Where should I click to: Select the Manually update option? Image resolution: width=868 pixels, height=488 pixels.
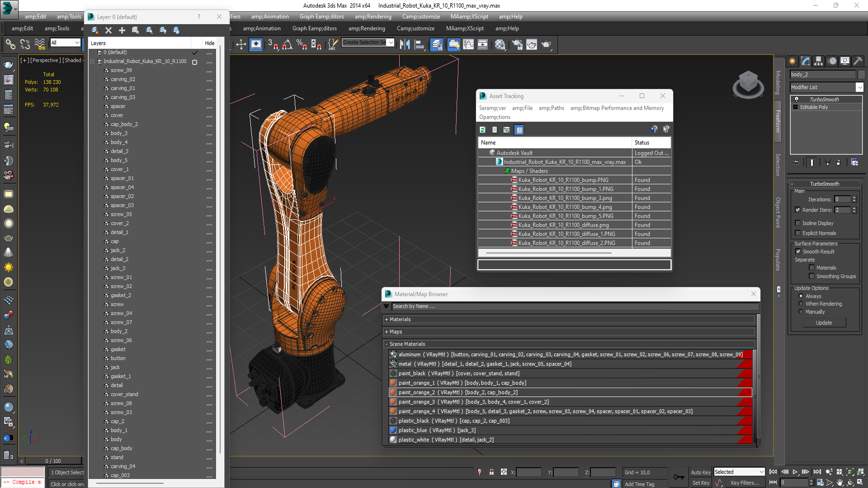[x=801, y=312]
